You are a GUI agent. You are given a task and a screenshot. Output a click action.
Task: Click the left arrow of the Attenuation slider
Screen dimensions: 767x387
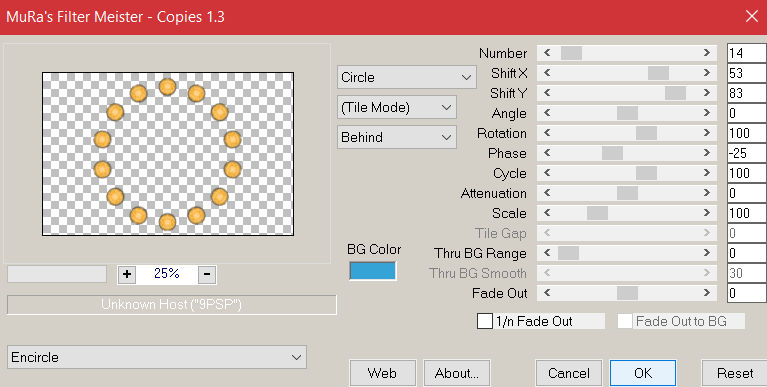[547, 193]
